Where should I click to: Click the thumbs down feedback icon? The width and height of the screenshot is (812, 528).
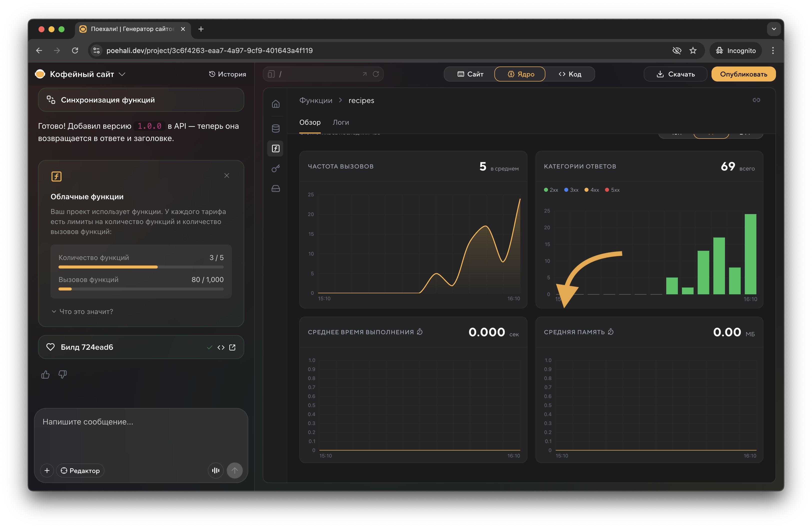tap(62, 374)
